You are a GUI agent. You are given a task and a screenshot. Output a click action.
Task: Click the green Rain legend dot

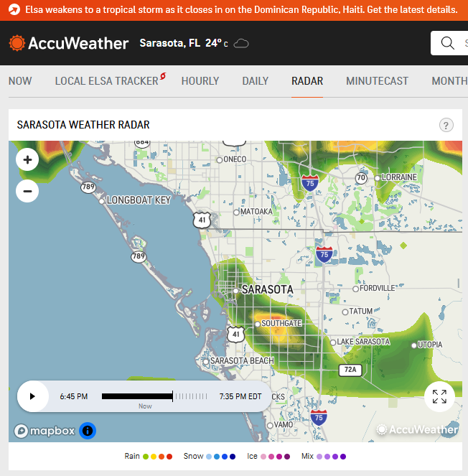coord(146,457)
